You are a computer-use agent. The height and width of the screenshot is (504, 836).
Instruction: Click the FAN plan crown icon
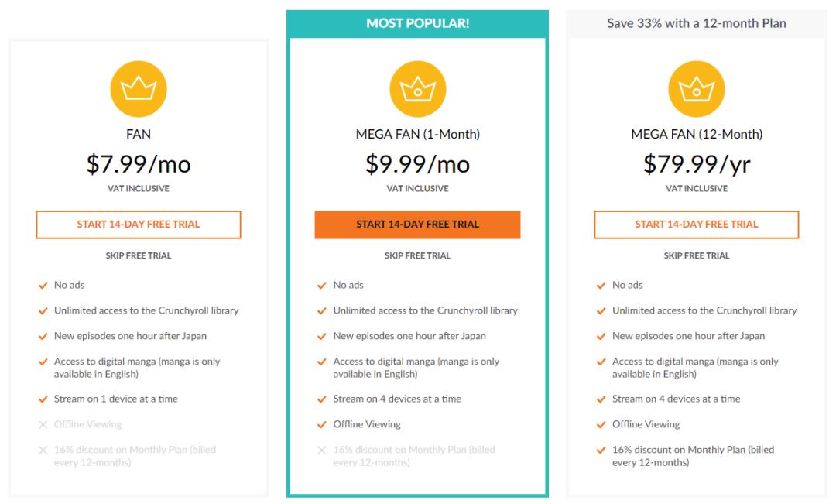139,89
